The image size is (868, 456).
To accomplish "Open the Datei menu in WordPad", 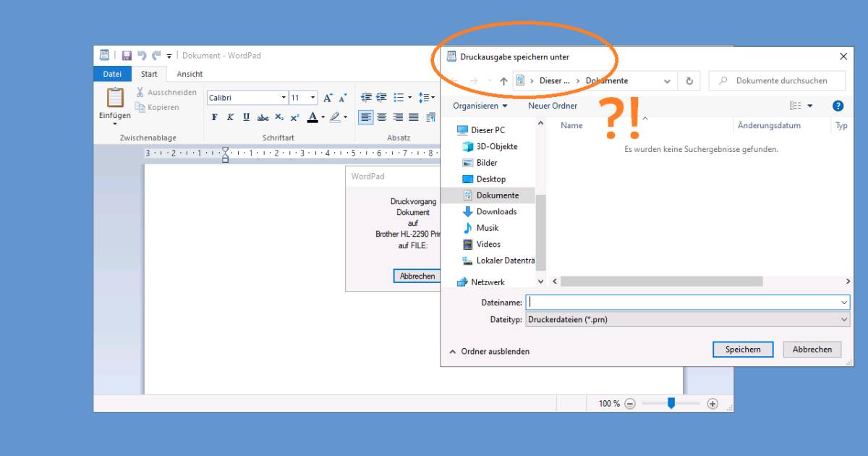I will (x=112, y=73).
